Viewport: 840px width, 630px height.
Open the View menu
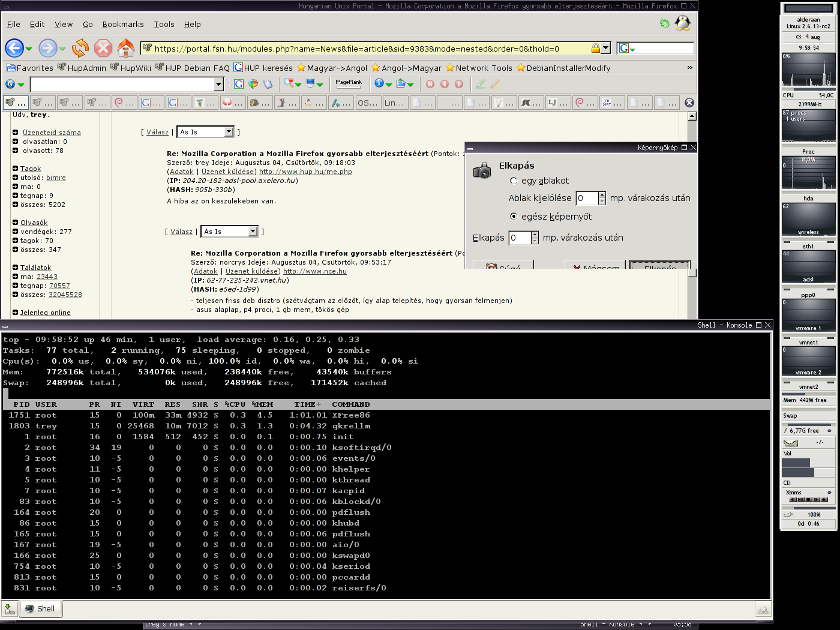click(x=64, y=24)
